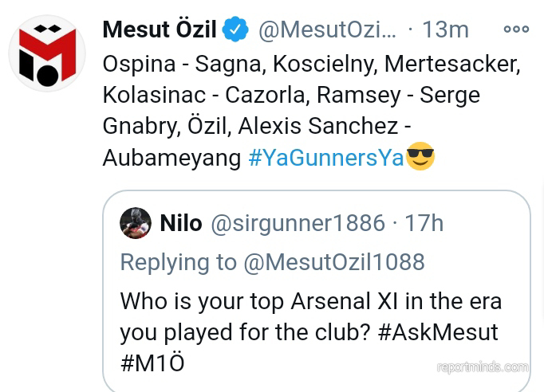Viewport: 544px width, 392px height.
Task: Click Mesut Özil's profile avatar logo
Action: [x=47, y=53]
